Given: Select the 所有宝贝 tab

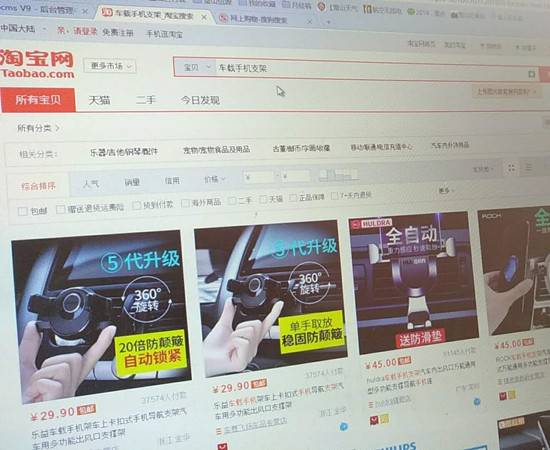Looking at the screenshot, I should click(x=38, y=100).
